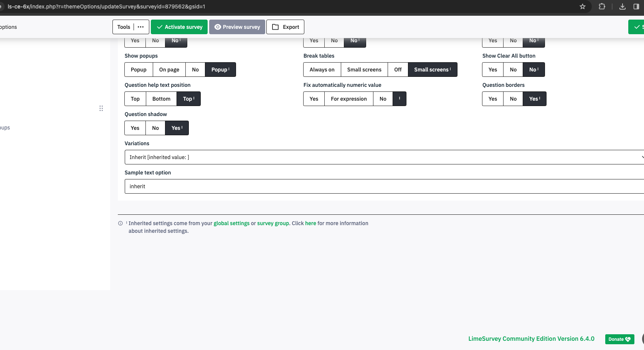Click the info icon next to inherited settings note
This screenshot has height=350, width=644.
121,223
